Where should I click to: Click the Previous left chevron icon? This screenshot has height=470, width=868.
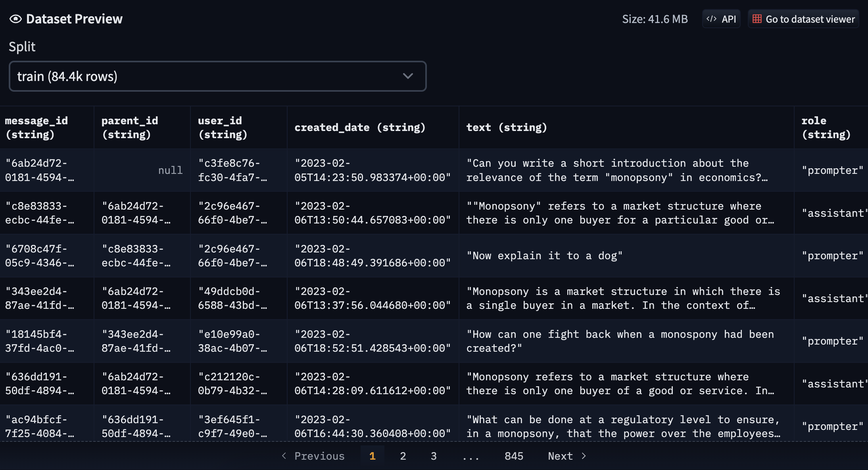point(284,456)
